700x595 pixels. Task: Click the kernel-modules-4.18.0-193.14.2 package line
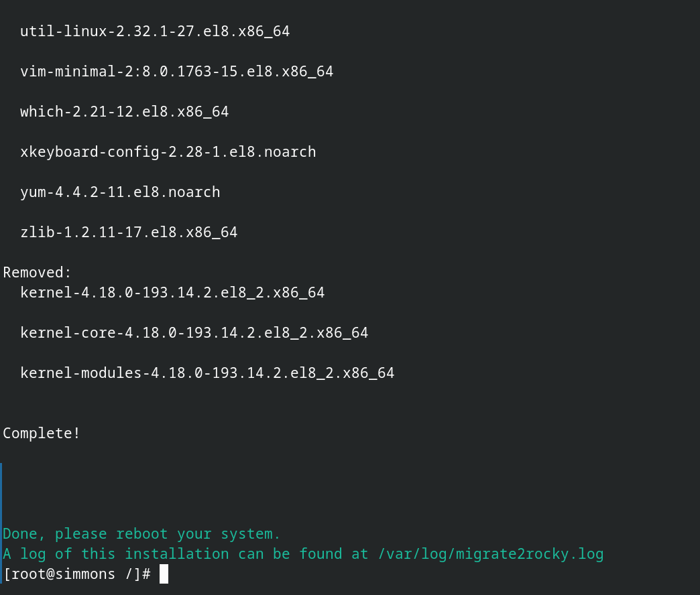[x=207, y=373]
